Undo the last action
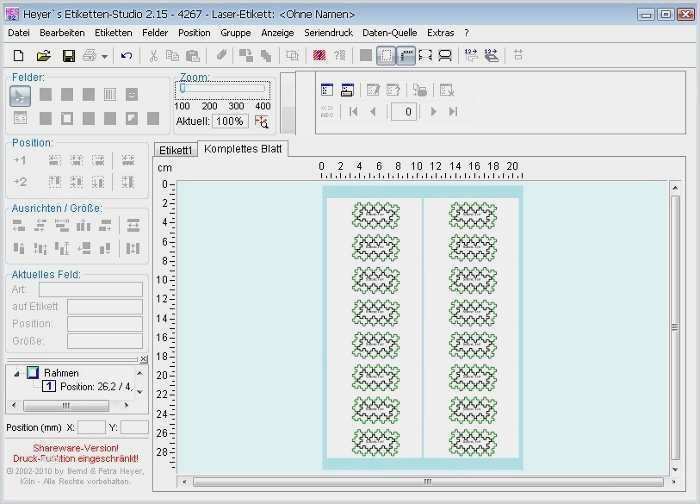The height and width of the screenshot is (504, 700). tap(126, 56)
